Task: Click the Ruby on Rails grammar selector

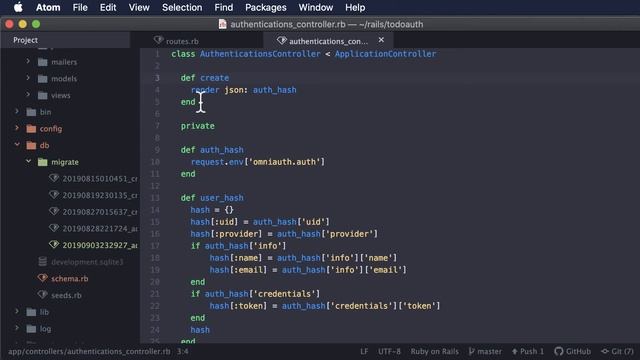Action: coord(434,351)
